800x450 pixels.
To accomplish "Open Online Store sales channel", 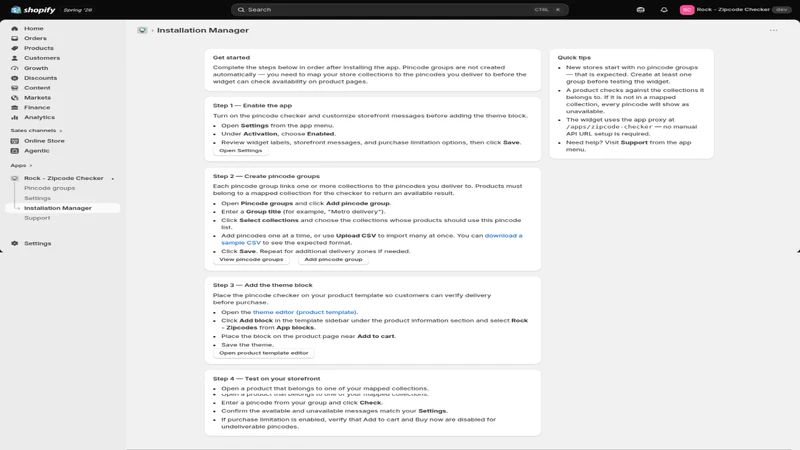I will pos(44,141).
